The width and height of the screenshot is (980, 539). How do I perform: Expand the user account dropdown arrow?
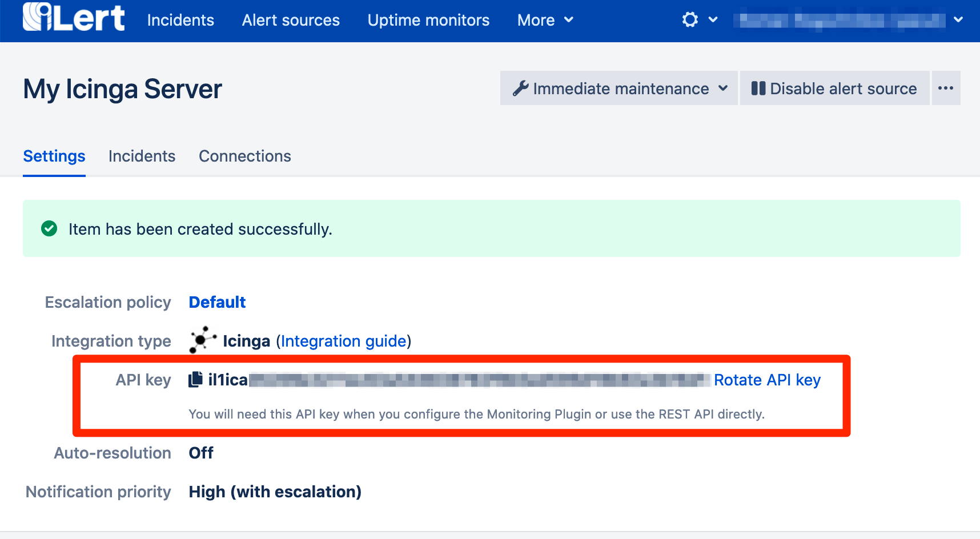pos(958,20)
